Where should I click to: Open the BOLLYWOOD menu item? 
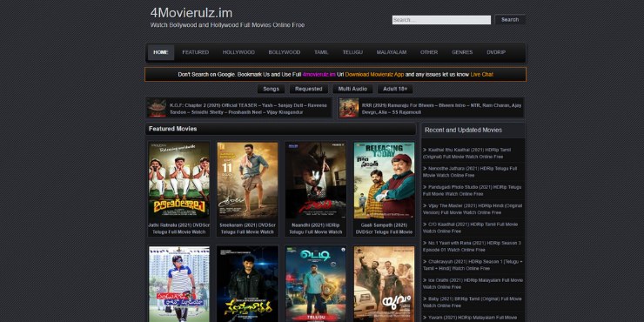[x=285, y=52]
